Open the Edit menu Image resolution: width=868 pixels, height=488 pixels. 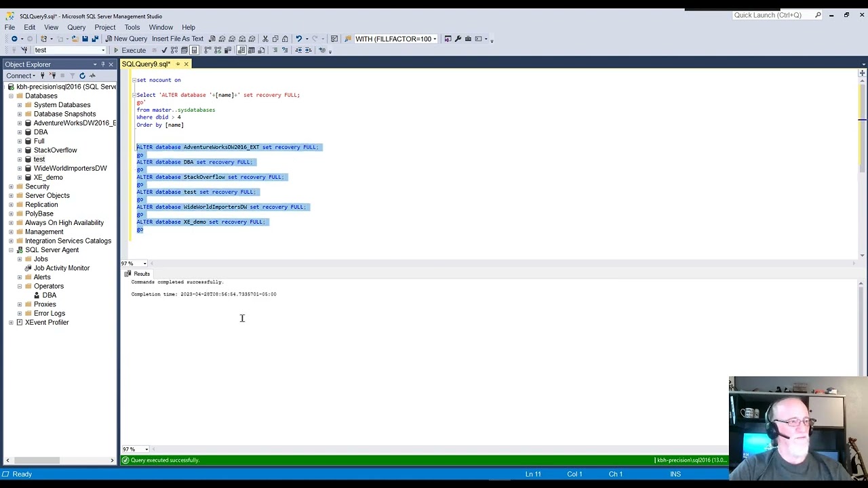pyautogui.click(x=30, y=27)
